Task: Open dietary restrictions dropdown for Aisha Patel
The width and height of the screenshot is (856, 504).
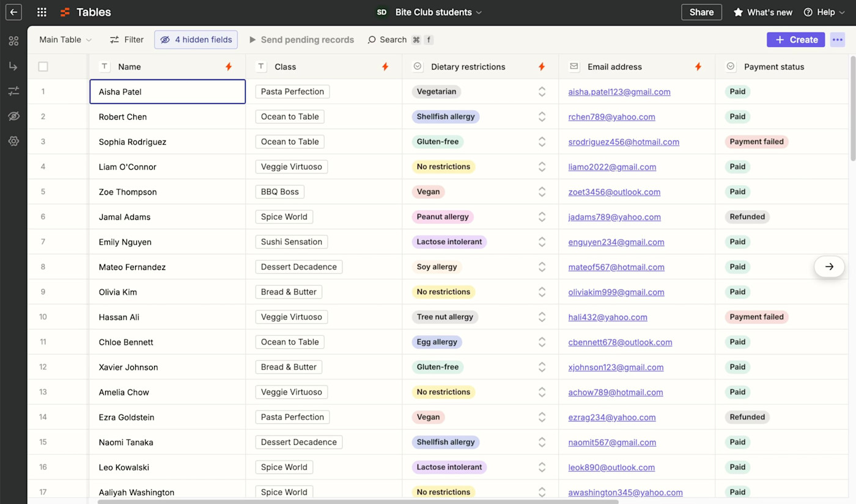Action: (542, 92)
